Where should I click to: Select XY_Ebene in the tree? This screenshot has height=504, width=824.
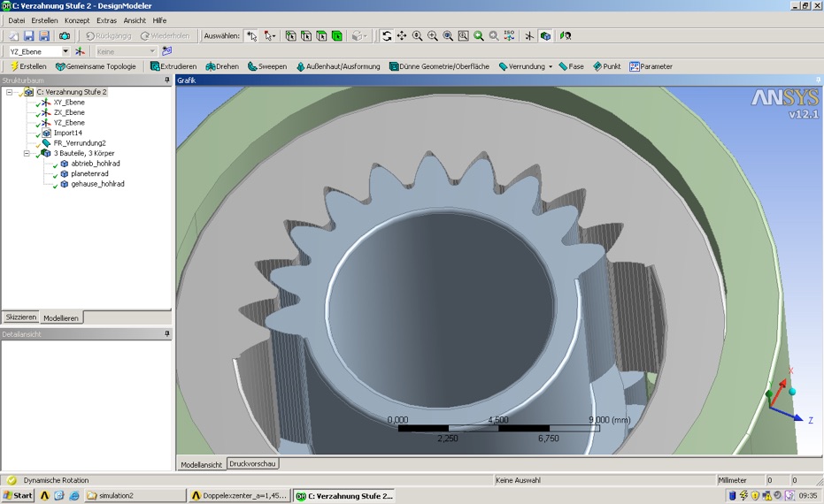click(69, 103)
